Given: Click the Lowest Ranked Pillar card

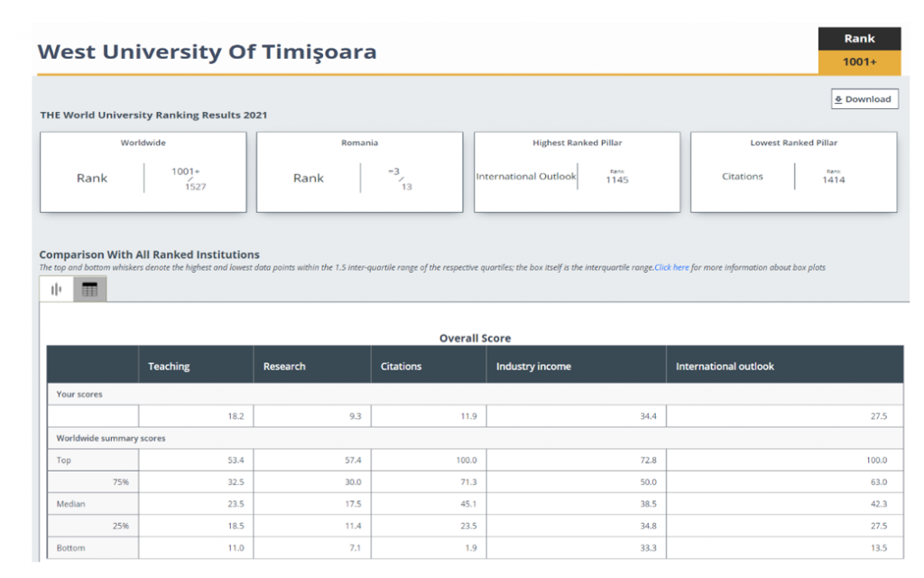Looking at the screenshot, I should pyautogui.click(x=794, y=172).
